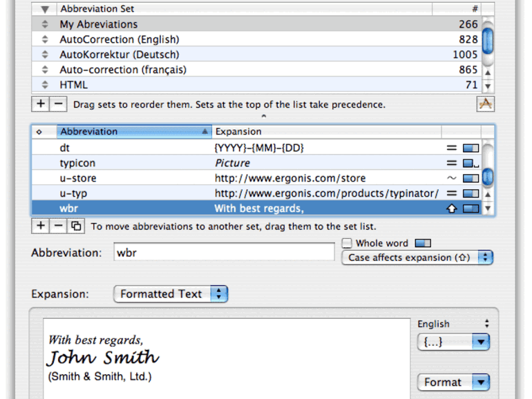Screen dimensions: 532x399
Task: Click the case-match icon in dt row
Action: (x=452, y=148)
